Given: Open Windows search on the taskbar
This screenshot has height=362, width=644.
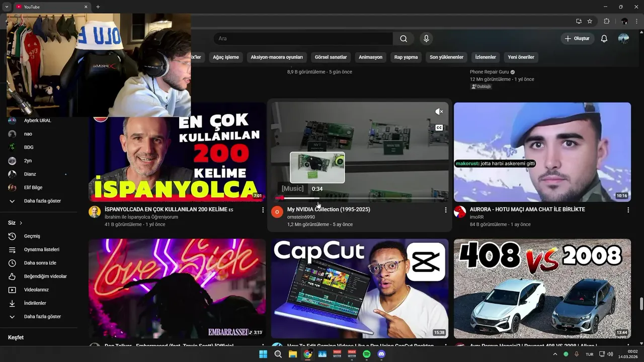Looking at the screenshot, I should (278, 354).
